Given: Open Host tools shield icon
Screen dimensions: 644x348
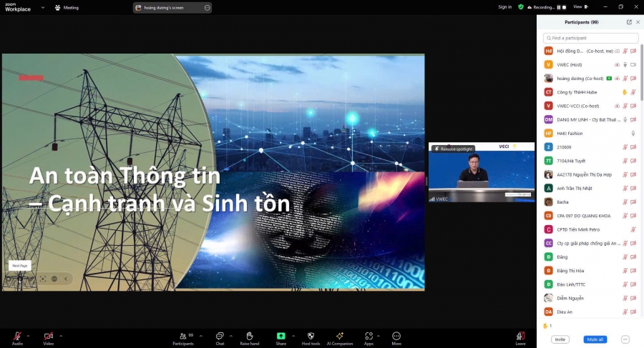Looking at the screenshot, I should click(x=311, y=335).
